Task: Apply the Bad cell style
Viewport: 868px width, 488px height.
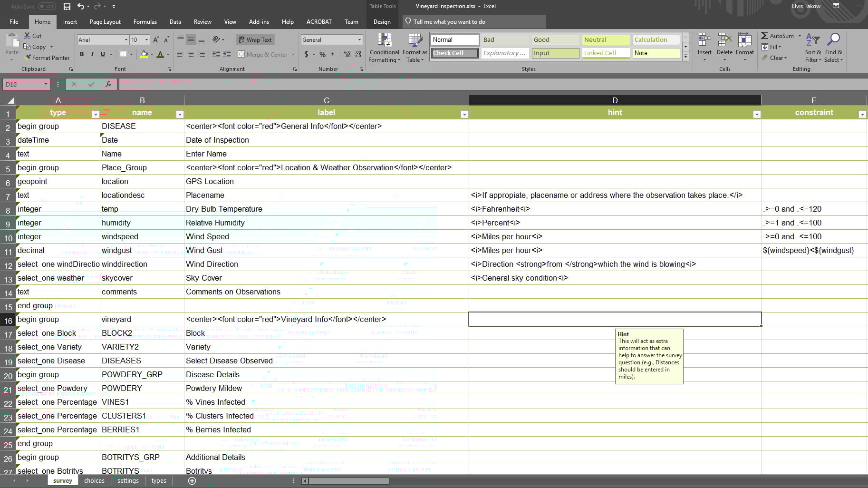Action: tap(505, 40)
